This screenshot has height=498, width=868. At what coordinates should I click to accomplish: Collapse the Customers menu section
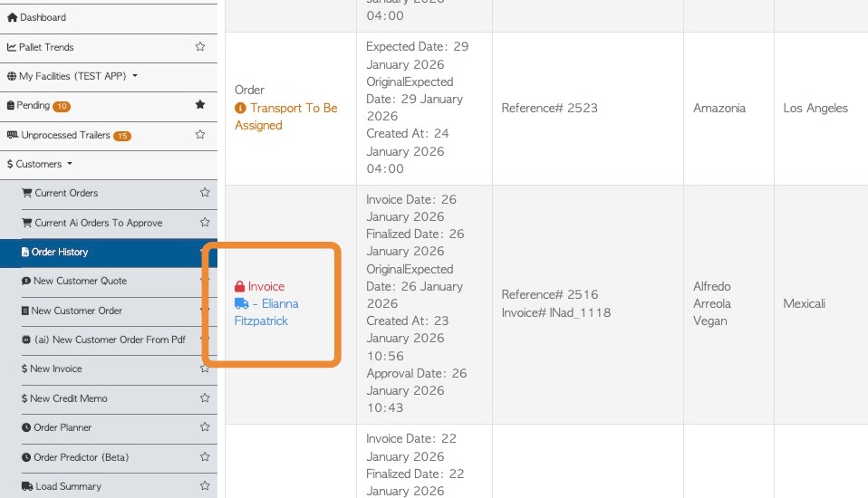click(x=69, y=164)
